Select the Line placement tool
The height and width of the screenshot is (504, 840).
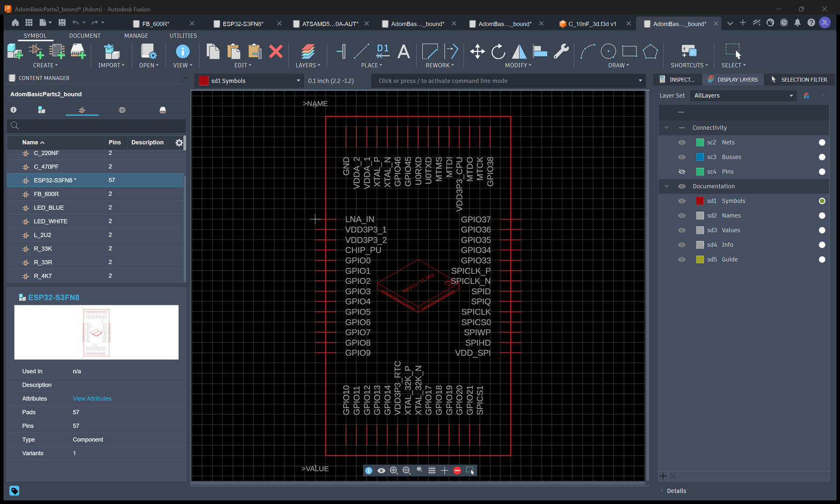click(x=362, y=51)
